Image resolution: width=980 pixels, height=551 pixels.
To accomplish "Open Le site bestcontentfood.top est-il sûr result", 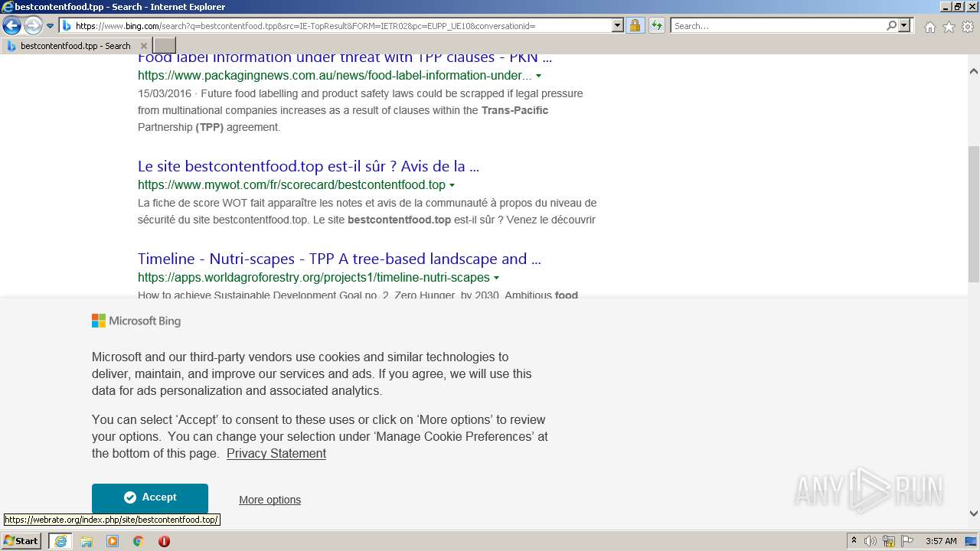I will click(x=309, y=166).
